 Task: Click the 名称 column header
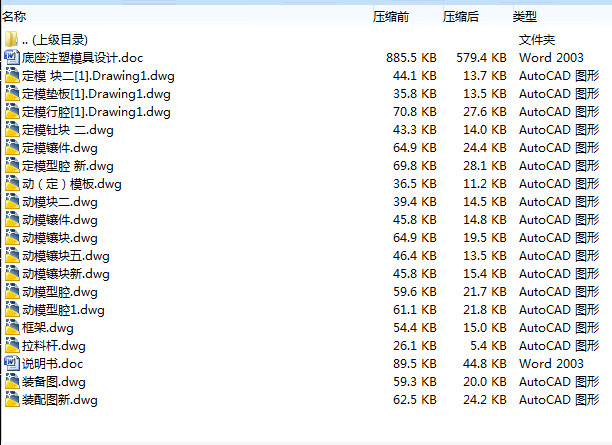[14, 17]
